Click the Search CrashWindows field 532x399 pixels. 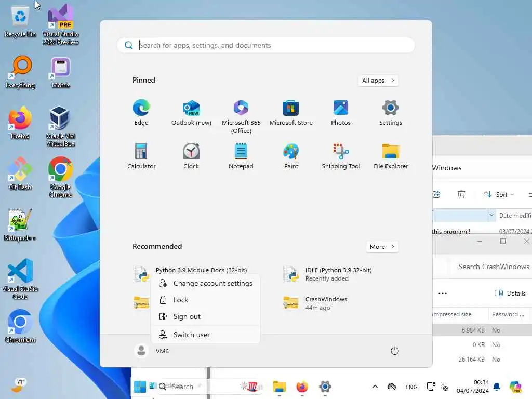coord(494,267)
